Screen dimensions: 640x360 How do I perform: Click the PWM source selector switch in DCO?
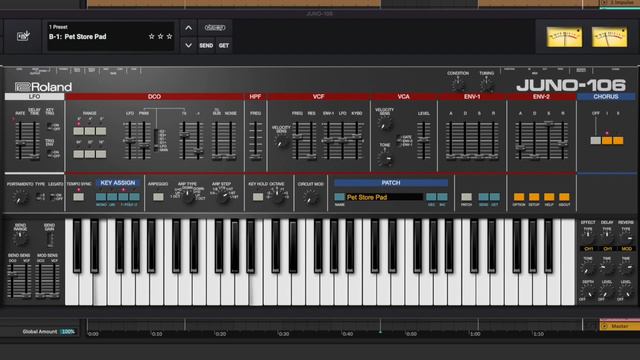[156, 140]
